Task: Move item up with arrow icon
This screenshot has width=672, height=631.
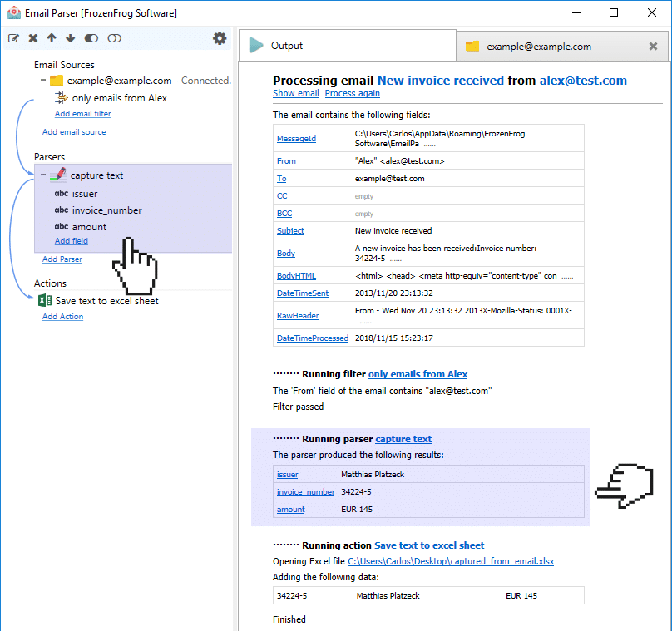Action: point(52,38)
